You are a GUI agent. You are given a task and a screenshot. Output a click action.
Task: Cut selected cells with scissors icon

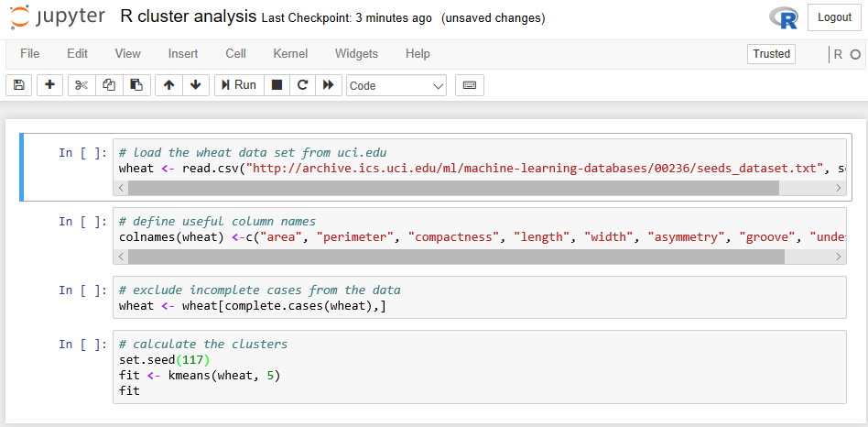[81, 85]
